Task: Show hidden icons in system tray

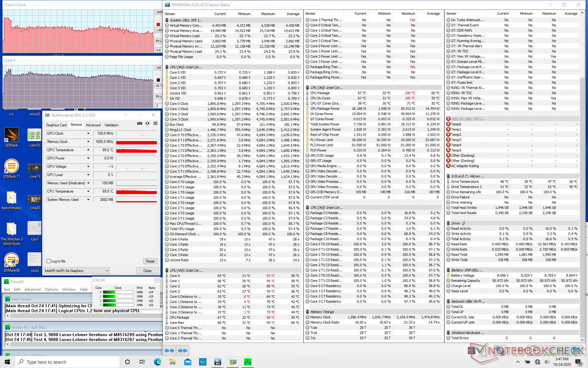Action: point(518,362)
